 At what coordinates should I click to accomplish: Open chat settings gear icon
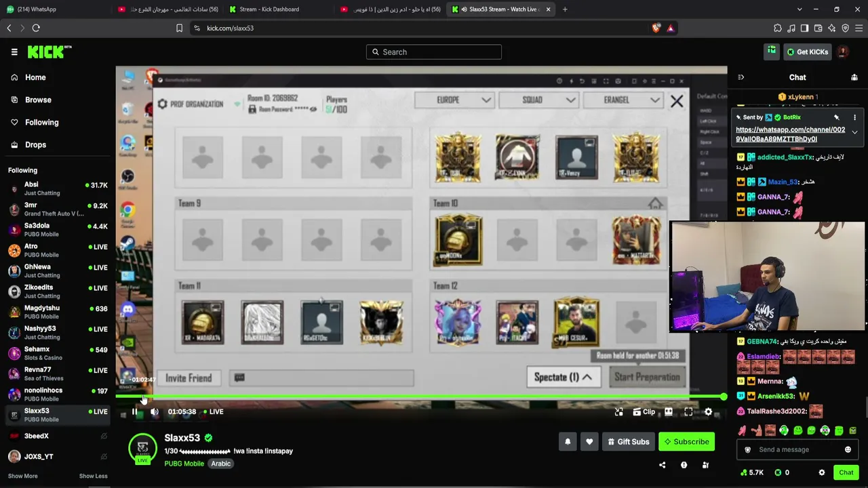pos(822,472)
